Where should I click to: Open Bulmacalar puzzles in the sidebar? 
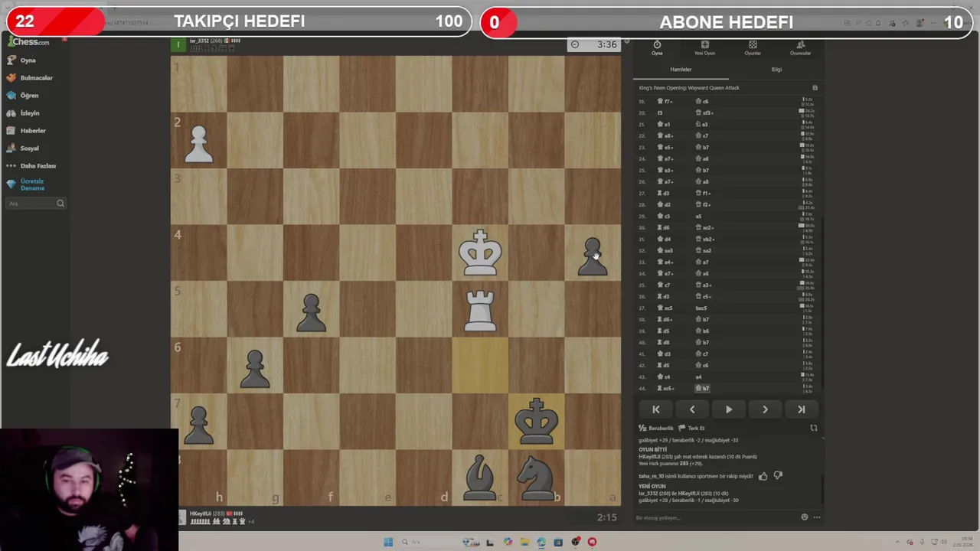click(x=36, y=77)
